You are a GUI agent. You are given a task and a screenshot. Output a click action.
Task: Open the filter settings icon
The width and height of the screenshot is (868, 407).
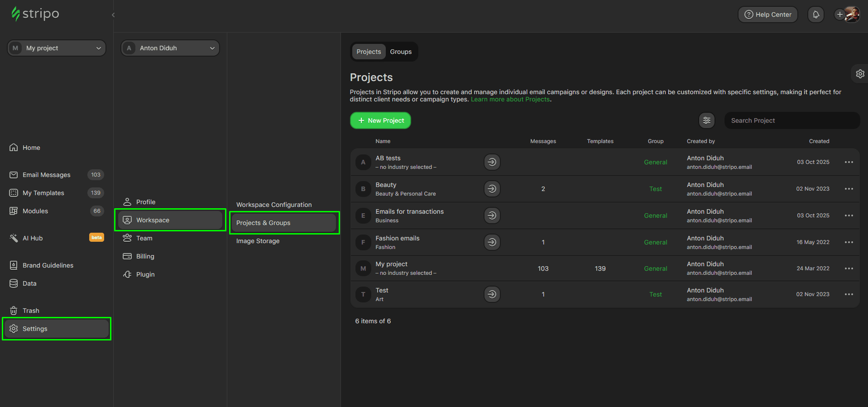[x=706, y=120]
